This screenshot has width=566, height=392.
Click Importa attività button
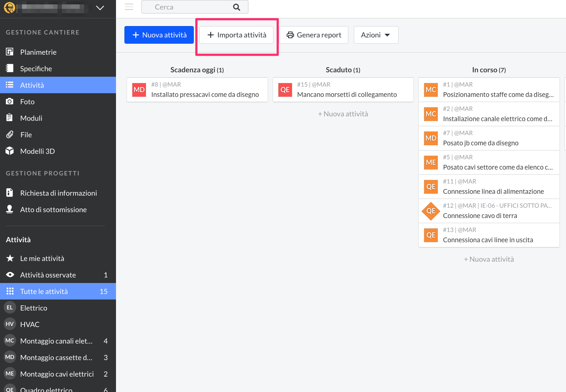pyautogui.click(x=236, y=35)
